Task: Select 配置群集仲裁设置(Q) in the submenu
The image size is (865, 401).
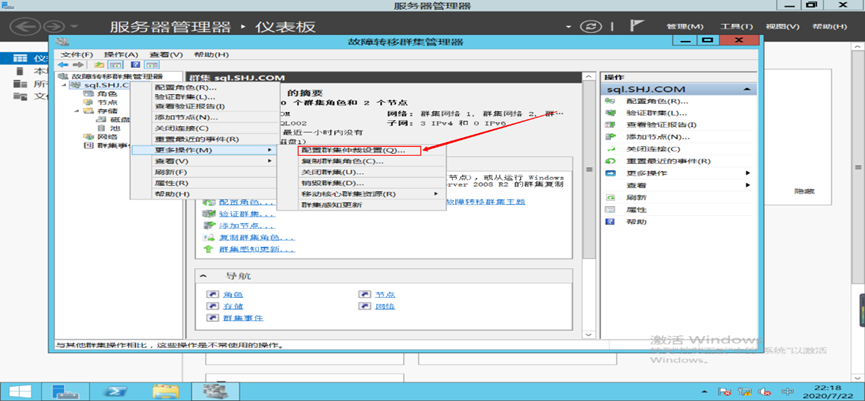Action: tap(359, 150)
